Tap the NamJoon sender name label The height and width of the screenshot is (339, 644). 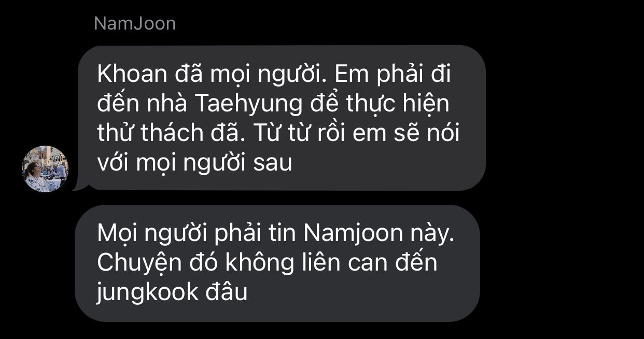click(135, 23)
